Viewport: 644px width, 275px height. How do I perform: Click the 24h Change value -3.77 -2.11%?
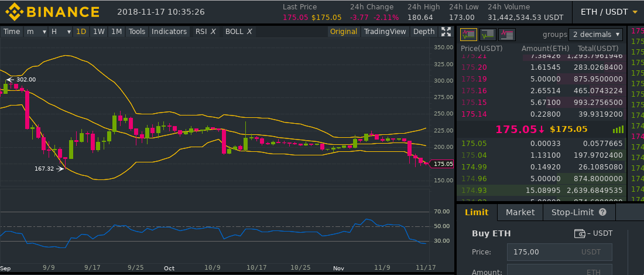pos(374,17)
